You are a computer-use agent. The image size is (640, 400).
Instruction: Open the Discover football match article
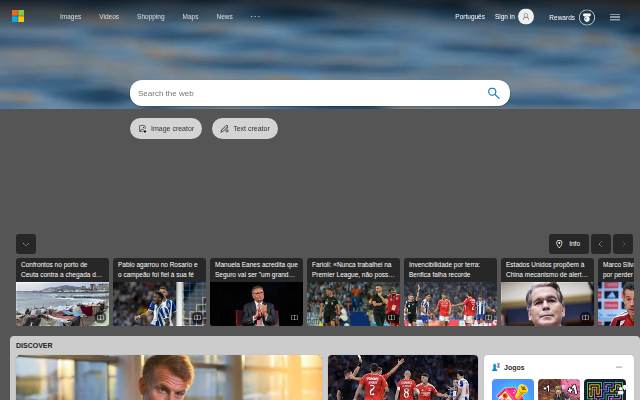tap(403, 378)
